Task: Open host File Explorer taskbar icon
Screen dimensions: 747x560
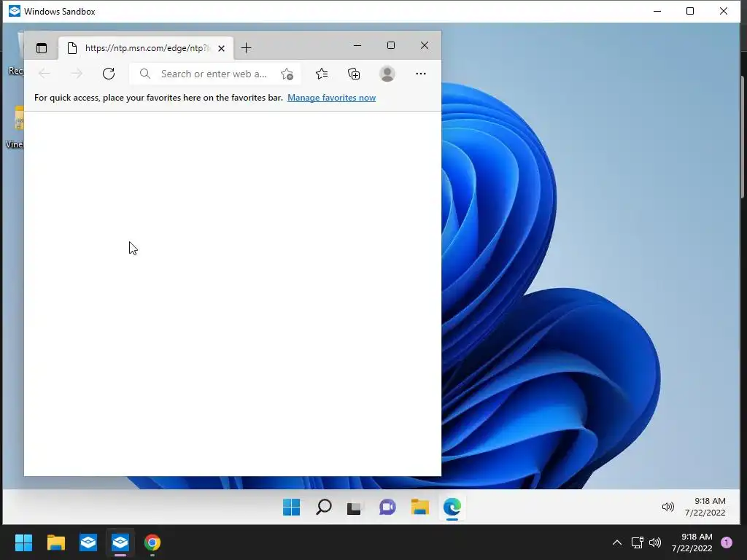Action: click(55, 542)
